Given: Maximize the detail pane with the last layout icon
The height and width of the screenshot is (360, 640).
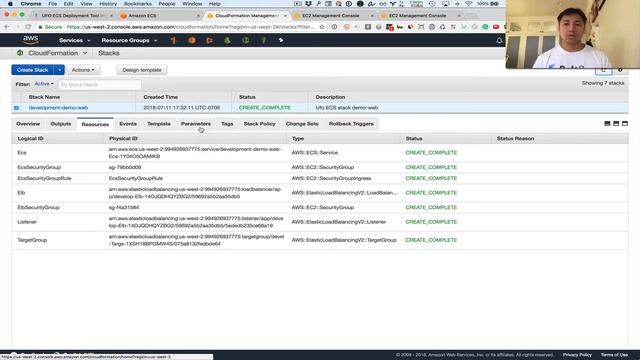Looking at the screenshot, I should pos(625,123).
